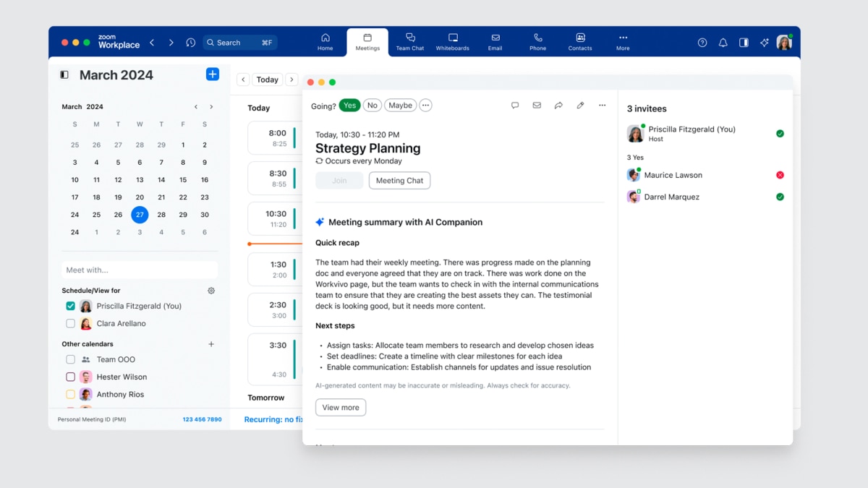This screenshot has height=488, width=868.
Task: Click Darrel Marquez's green accepted status icon
Action: [780, 197]
